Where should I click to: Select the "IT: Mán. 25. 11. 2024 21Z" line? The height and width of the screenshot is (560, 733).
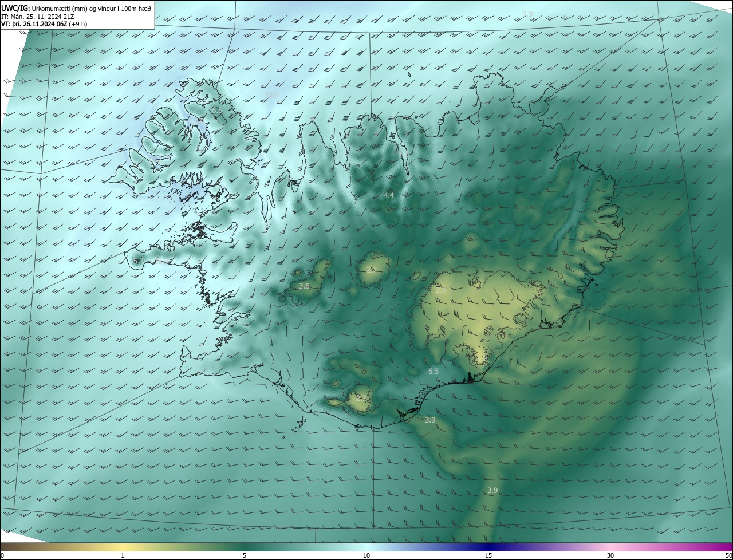38,17
